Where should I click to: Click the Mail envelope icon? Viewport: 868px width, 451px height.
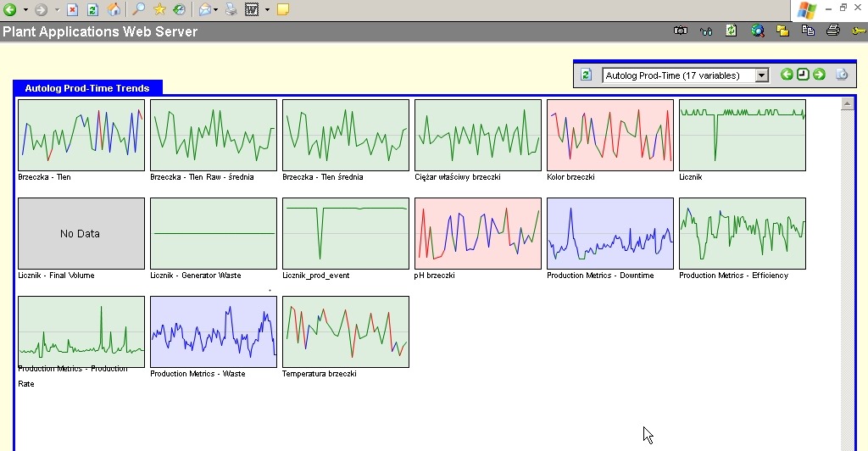click(205, 9)
